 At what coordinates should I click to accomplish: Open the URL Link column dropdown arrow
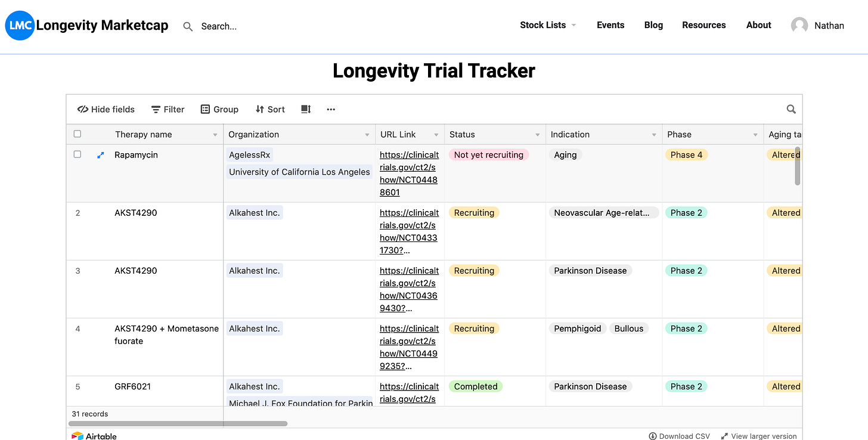436,135
